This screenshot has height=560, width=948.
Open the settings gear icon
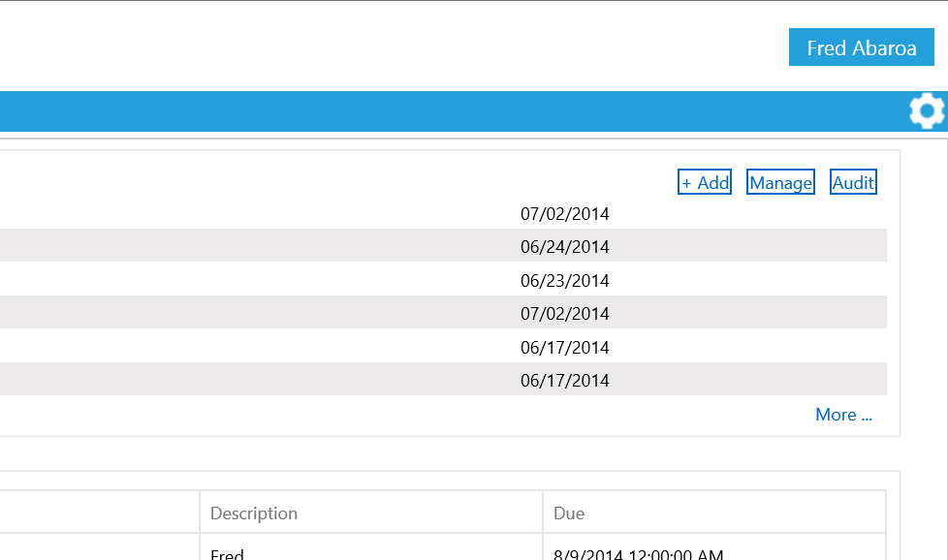pos(927,110)
